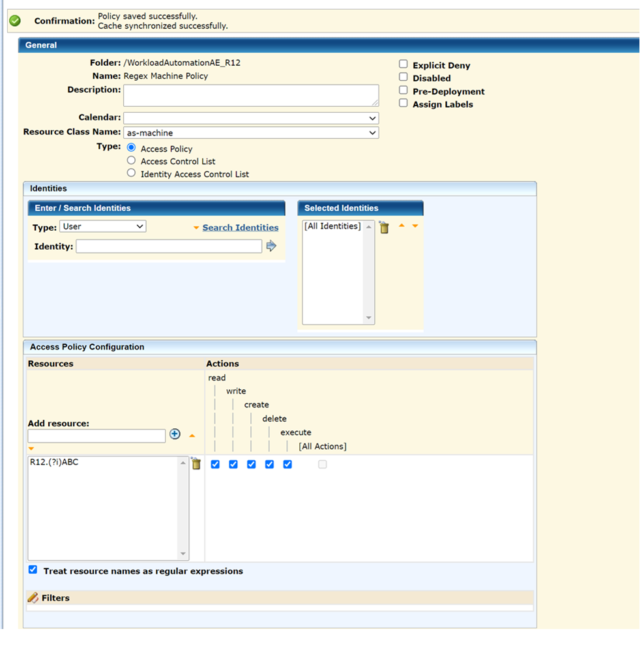The height and width of the screenshot is (659, 644).
Task: Delete resource R12.(?i)ABC with trash icon
Action: click(x=196, y=463)
